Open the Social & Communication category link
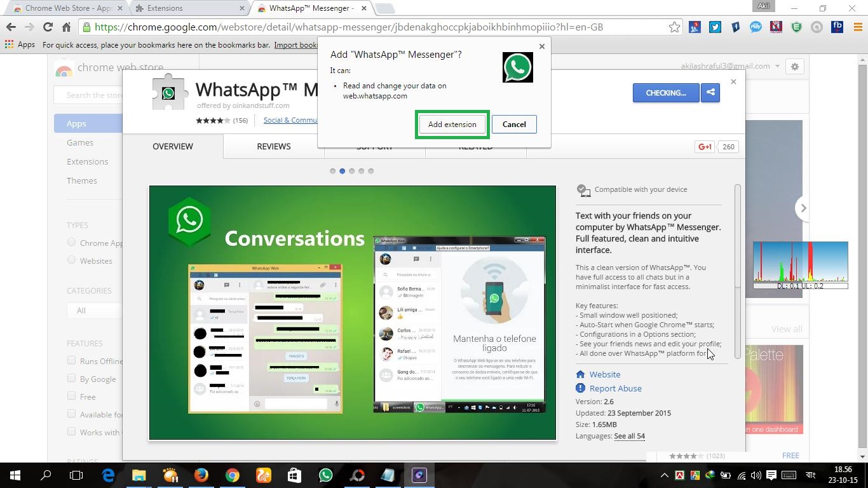The image size is (868, 488). [x=290, y=120]
